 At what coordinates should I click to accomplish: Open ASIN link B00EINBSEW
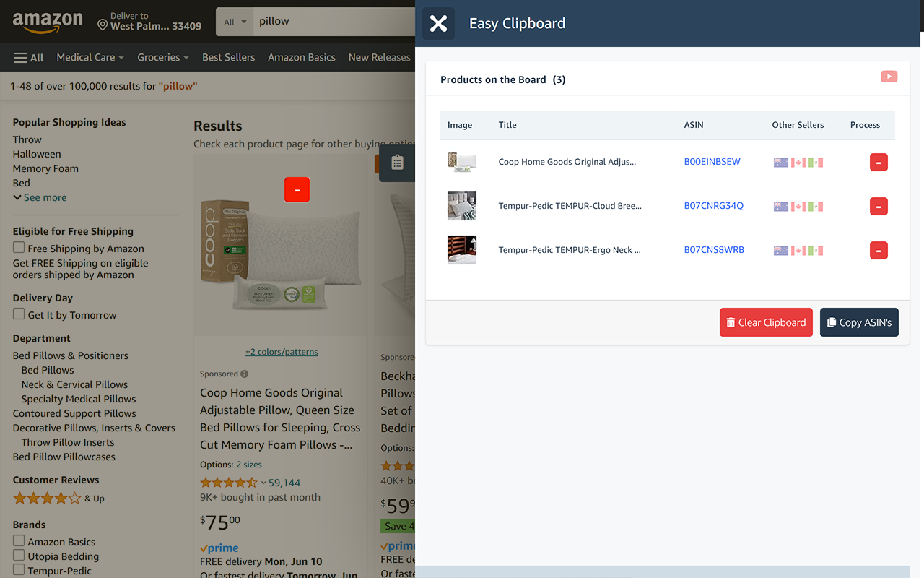point(712,162)
